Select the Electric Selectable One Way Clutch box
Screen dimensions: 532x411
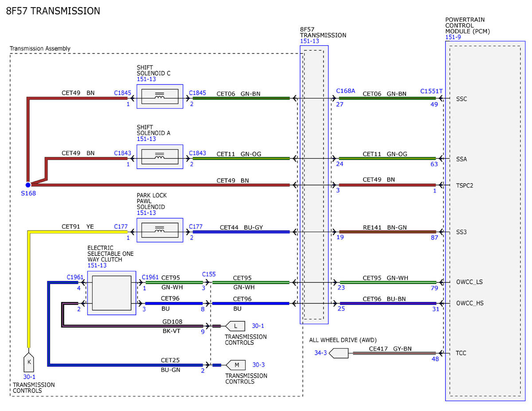point(112,293)
